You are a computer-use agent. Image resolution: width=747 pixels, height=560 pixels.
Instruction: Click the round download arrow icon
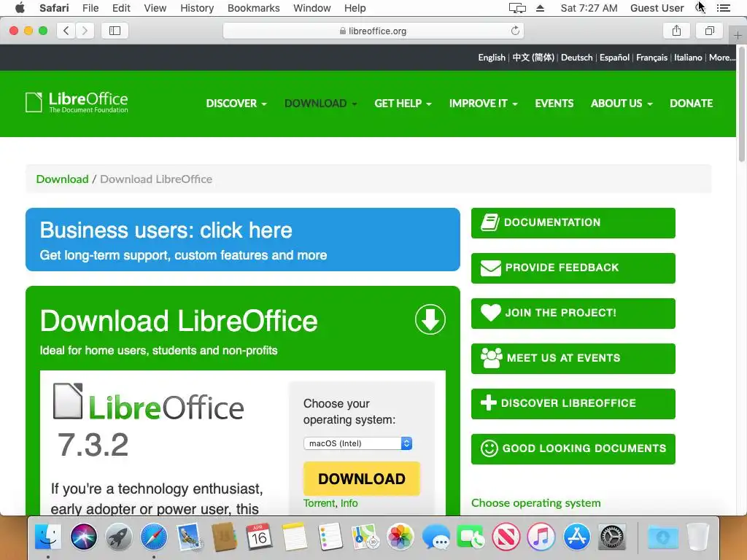(430, 319)
